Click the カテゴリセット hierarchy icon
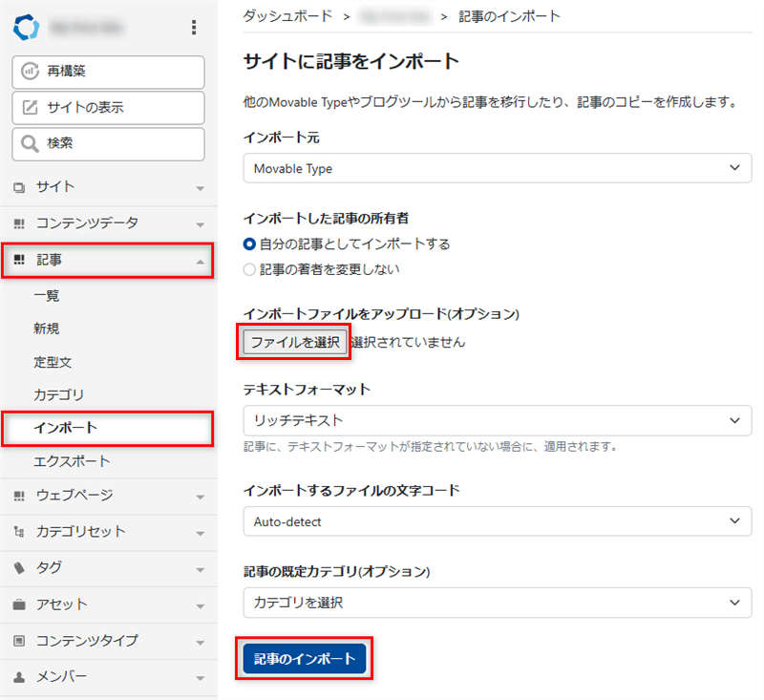Image resolution: width=764 pixels, height=700 pixels. coord(19,532)
